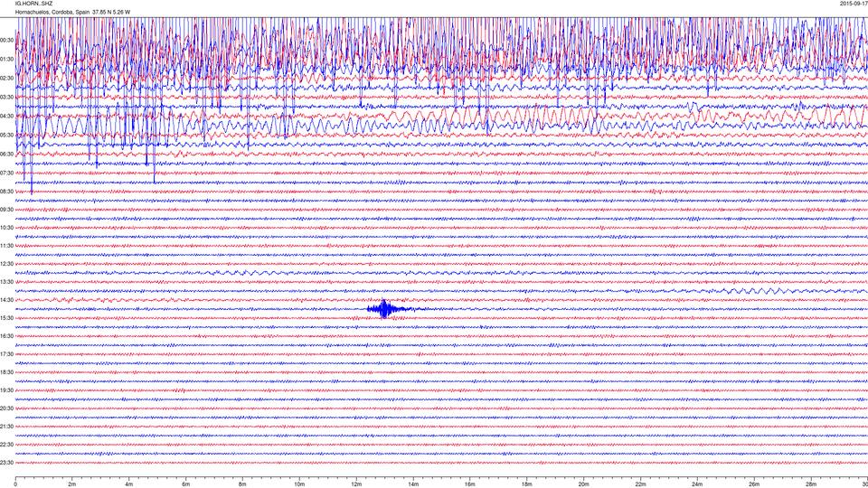Click the 8m axis tick label
This screenshot has width=868, height=488.
(x=242, y=484)
